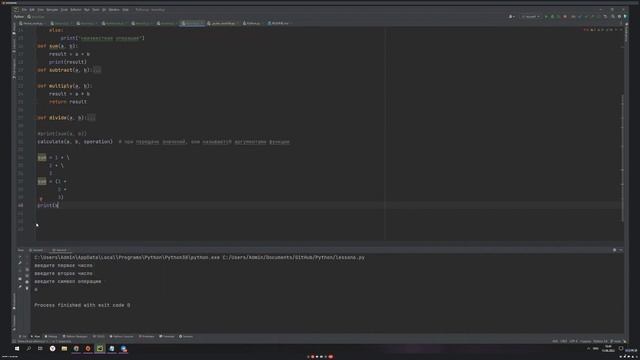Open the Edit menu
The width and height of the screenshot is (640, 360).
(x=32, y=9)
